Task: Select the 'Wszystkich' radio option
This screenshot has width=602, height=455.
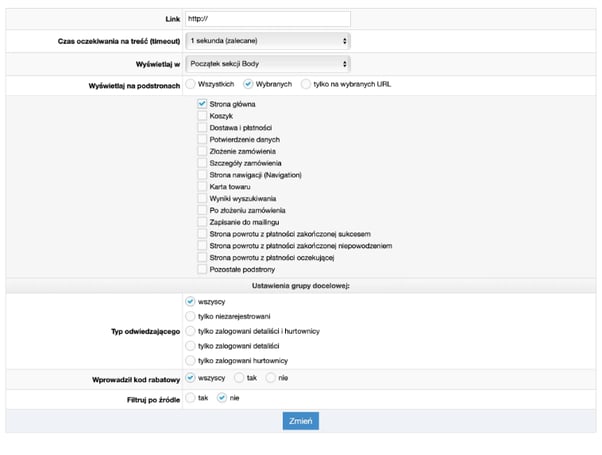Action: coord(191,84)
